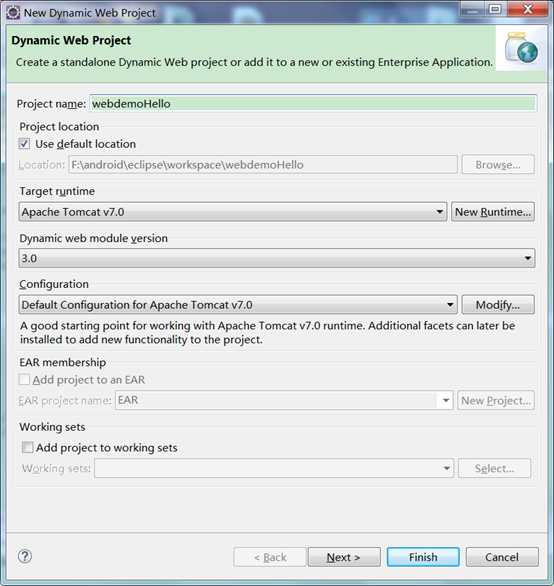Click the Finish button
Screen dimensions: 554x586
pos(423,557)
